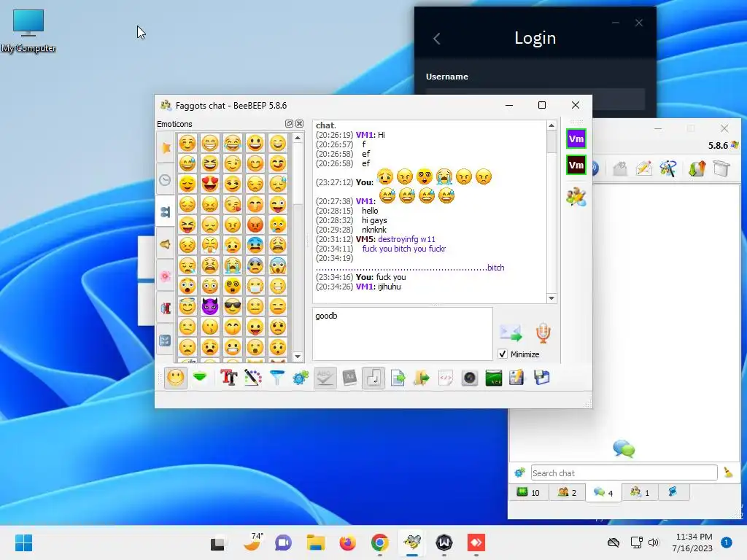Click the code snippet icon
The image size is (747, 560).
pos(446,378)
